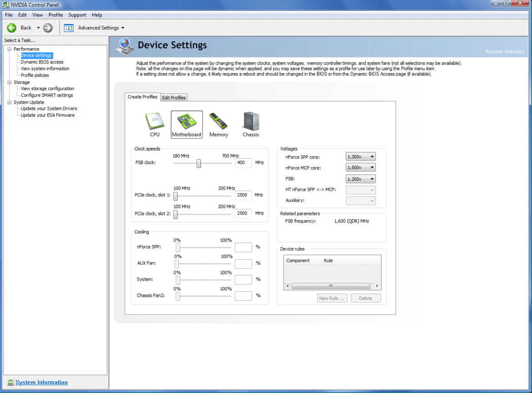Select View storage configuration tree item
This screenshot has height=393, width=532.
tap(47, 89)
